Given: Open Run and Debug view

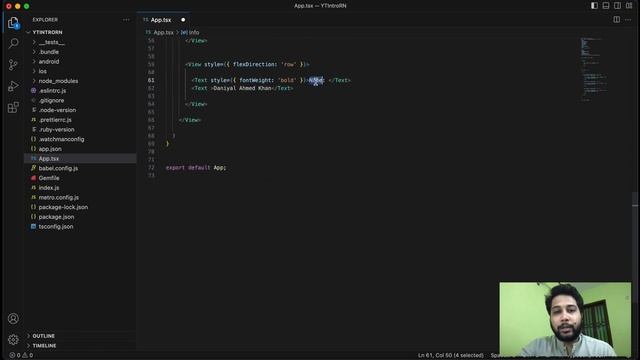Looking at the screenshot, I should pyautogui.click(x=13, y=86).
